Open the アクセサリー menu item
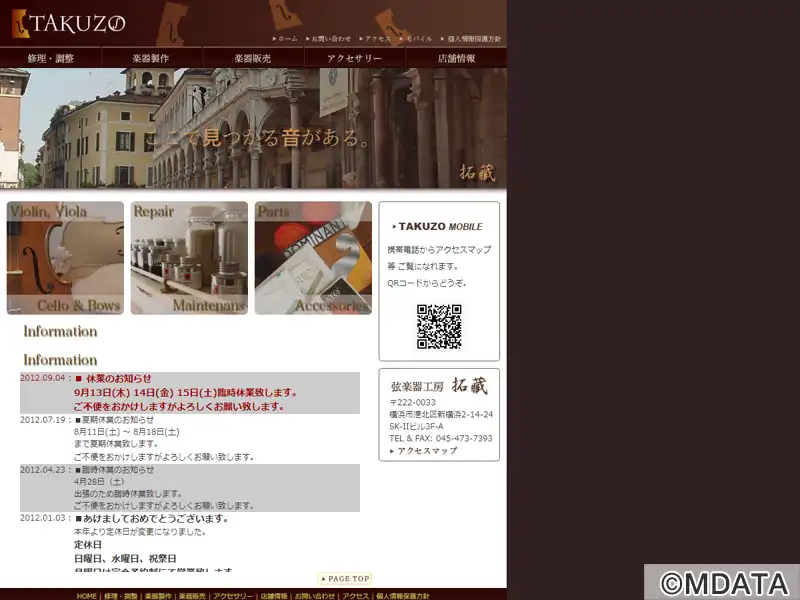The height and width of the screenshot is (600, 800). tap(355, 58)
